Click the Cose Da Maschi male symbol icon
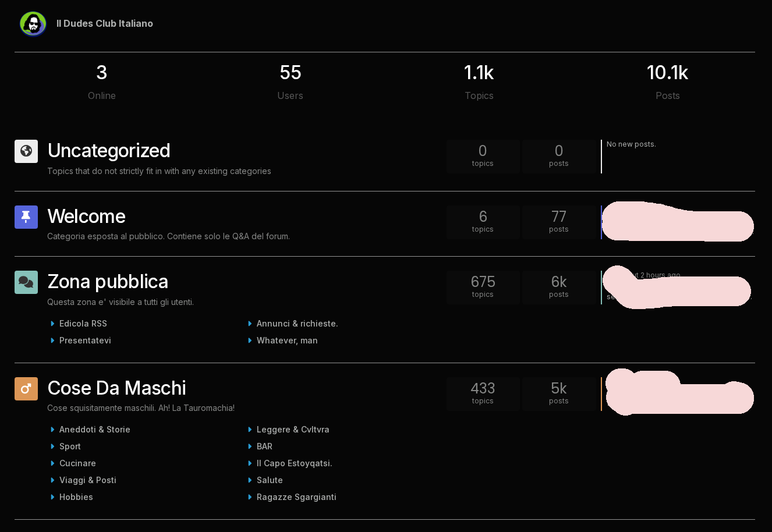 (26, 389)
